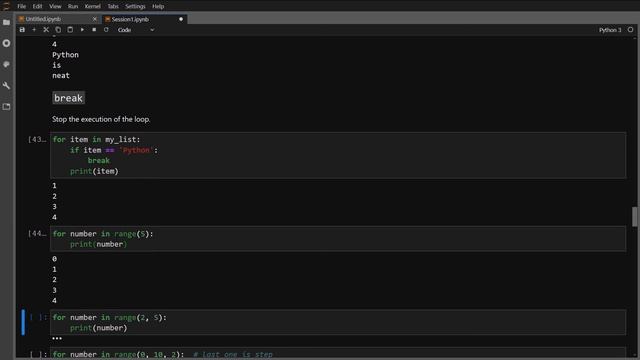Click into cell 43 break loop code
640x360 pixels.
coord(338,155)
